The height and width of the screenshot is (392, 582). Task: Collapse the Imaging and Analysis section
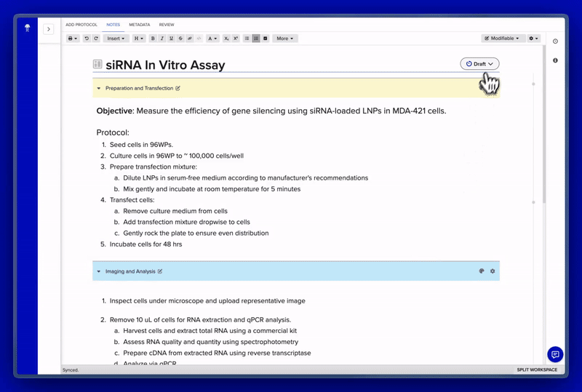tap(99, 271)
